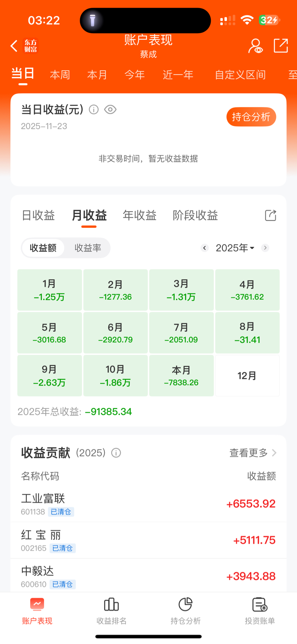Open the 工业富联 stock row
Viewport: 297px width, 644px height.
pos(148,504)
